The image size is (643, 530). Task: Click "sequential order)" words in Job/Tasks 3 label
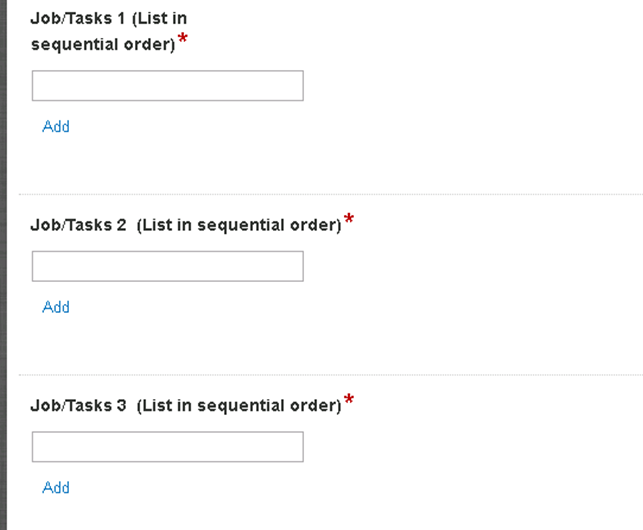(269, 406)
